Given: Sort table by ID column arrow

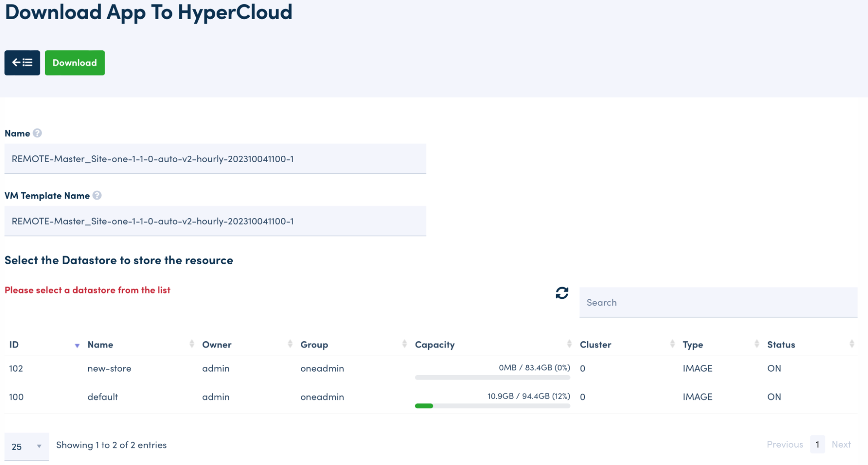Looking at the screenshot, I should click(x=77, y=345).
